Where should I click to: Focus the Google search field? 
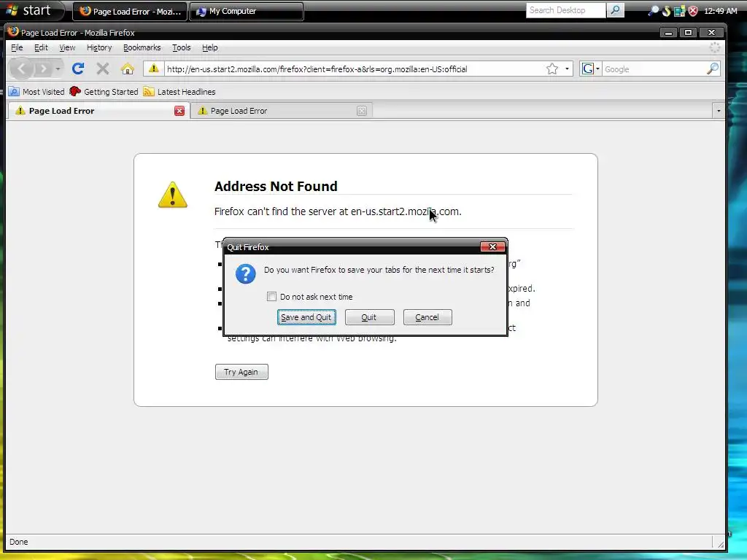654,69
